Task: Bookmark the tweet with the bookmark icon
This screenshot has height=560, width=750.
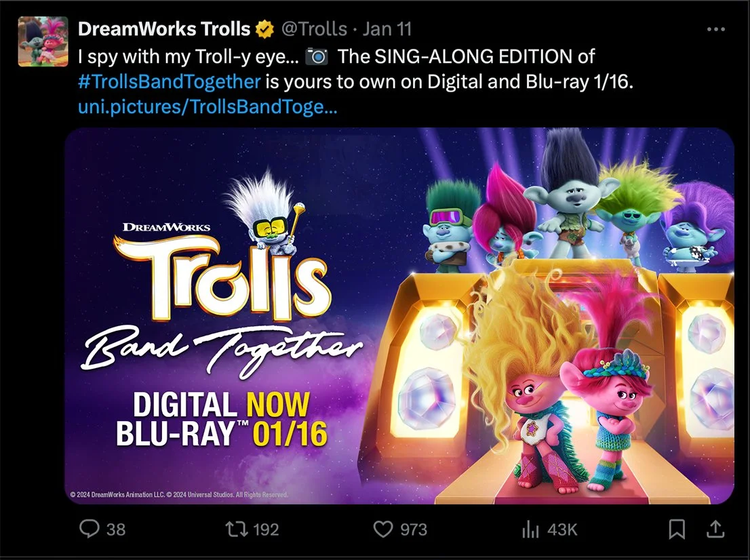Action: click(677, 529)
